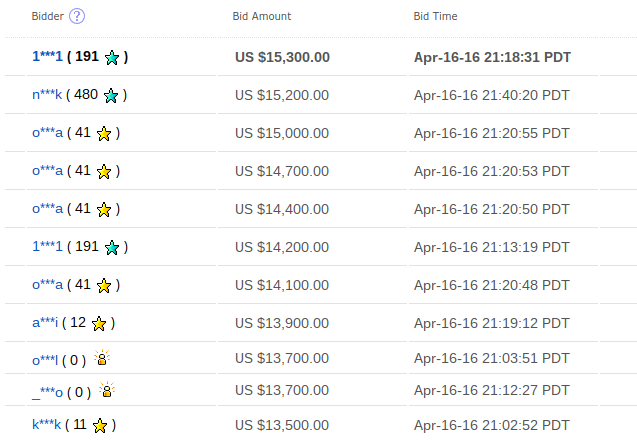
Task: Open bidder 1***1 in the $15,300.00 row
Action: 47,57
